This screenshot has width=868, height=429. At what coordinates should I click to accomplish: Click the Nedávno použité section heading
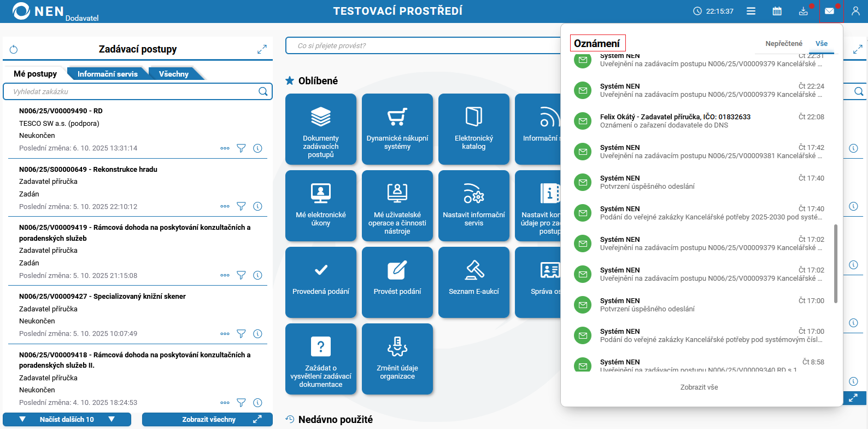[x=336, y=420]
